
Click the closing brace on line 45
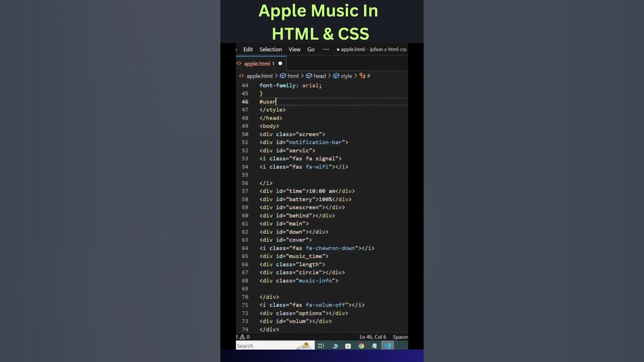[261, 94]
